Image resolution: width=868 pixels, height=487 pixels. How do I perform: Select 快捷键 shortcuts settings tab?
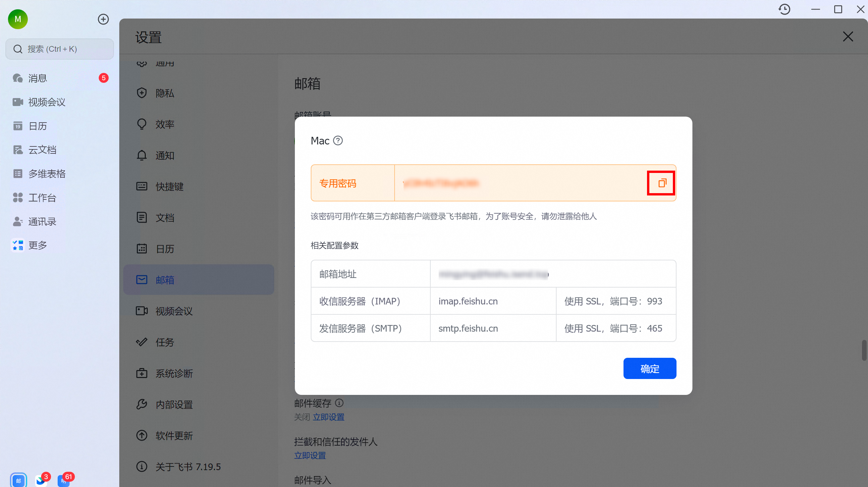coord(169,187)
